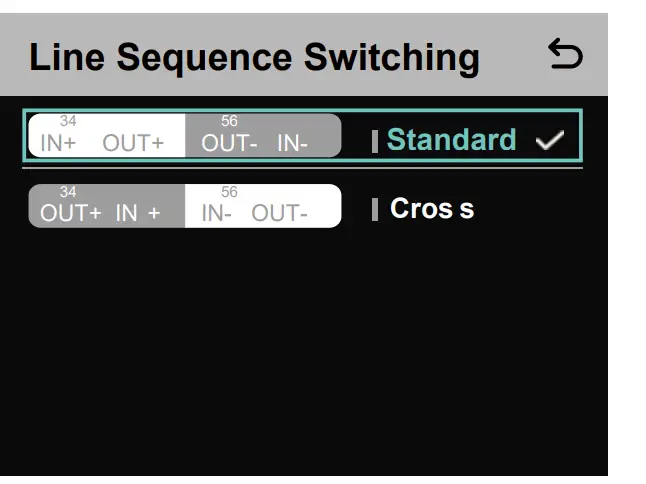Tap the back arrow icon

coord(565,54)
